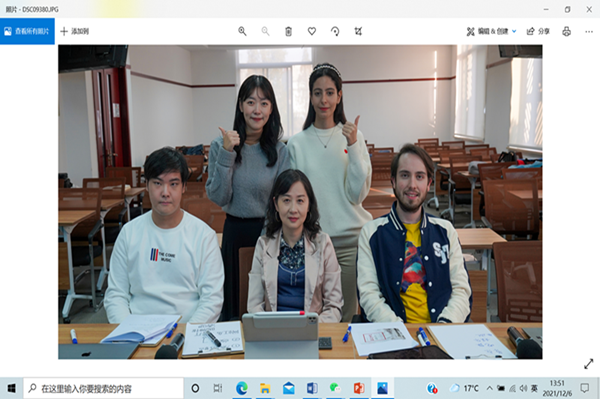The height and width of the screenshot is (399, 600).
Task: Open the three-dot more options menu
Action: [x=589, y=32]
